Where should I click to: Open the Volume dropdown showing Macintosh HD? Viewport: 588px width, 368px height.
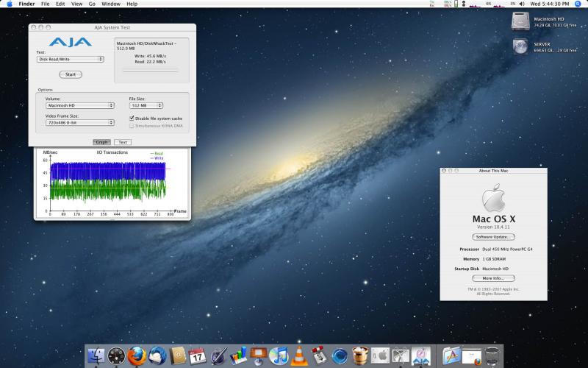click(80, 105)
